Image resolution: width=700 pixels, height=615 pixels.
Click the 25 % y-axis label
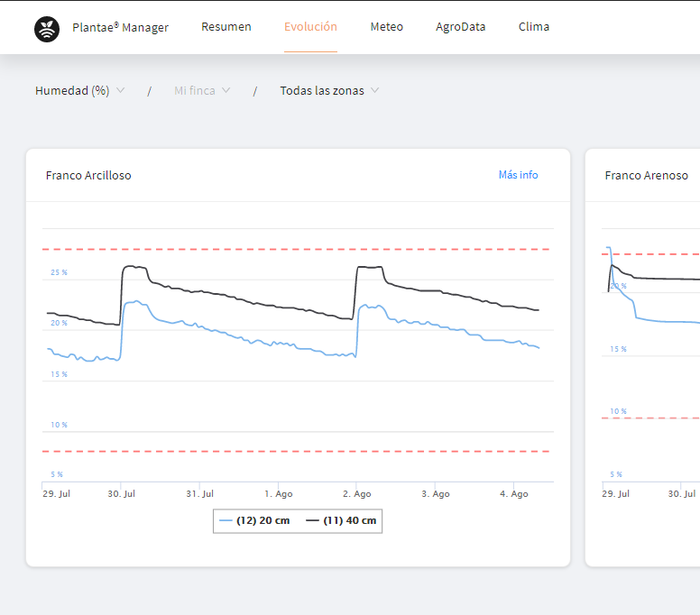point(58,272)
